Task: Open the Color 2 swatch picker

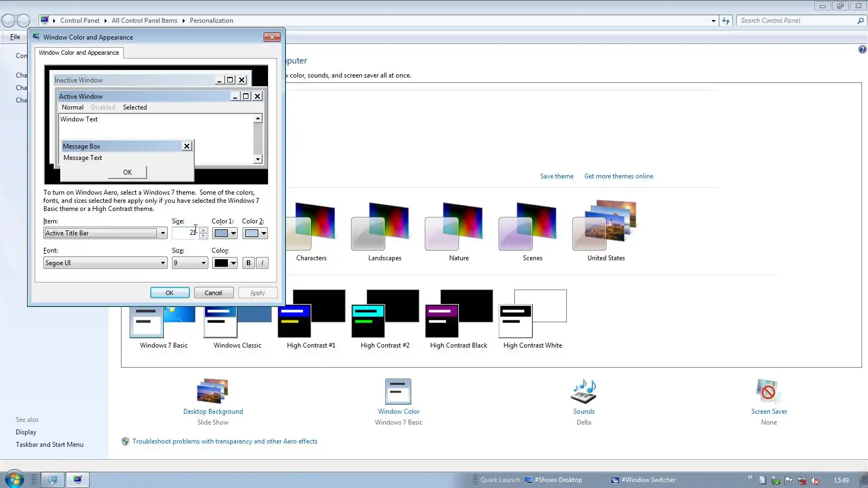Action: coord(255,233)
